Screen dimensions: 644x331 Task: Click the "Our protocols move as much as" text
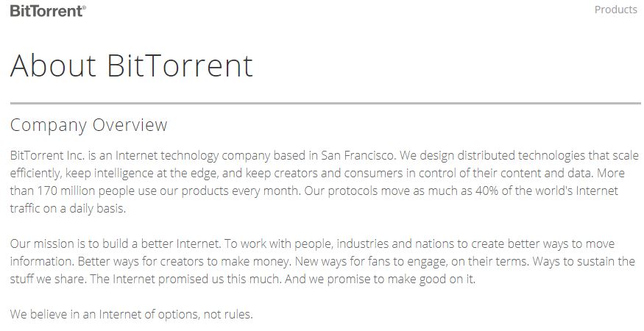388,191
